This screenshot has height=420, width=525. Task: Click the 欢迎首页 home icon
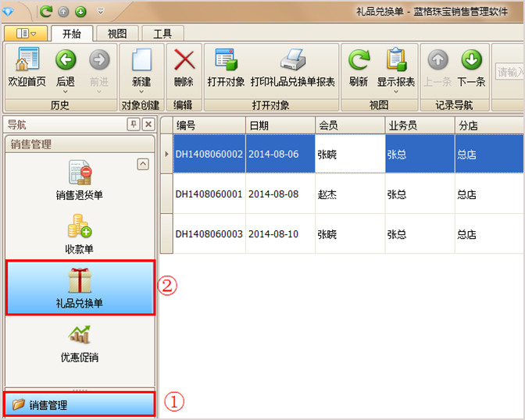click(x=27, y=59)
